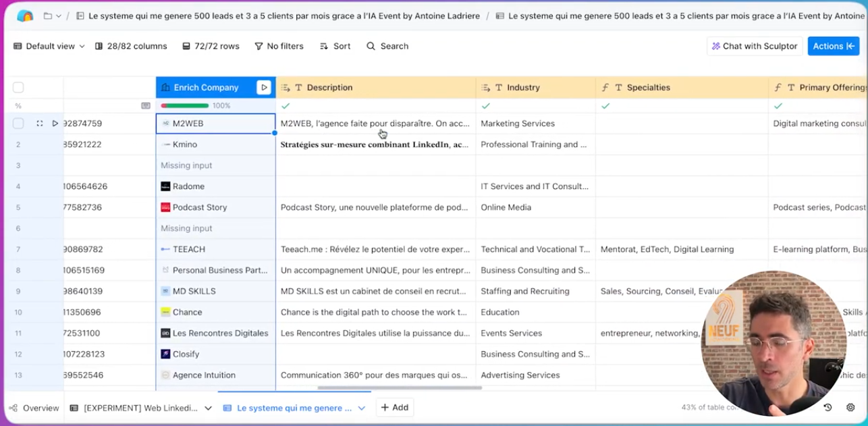Click the small card icon in the % row
The image size is (868, 426).
(145, 106)
